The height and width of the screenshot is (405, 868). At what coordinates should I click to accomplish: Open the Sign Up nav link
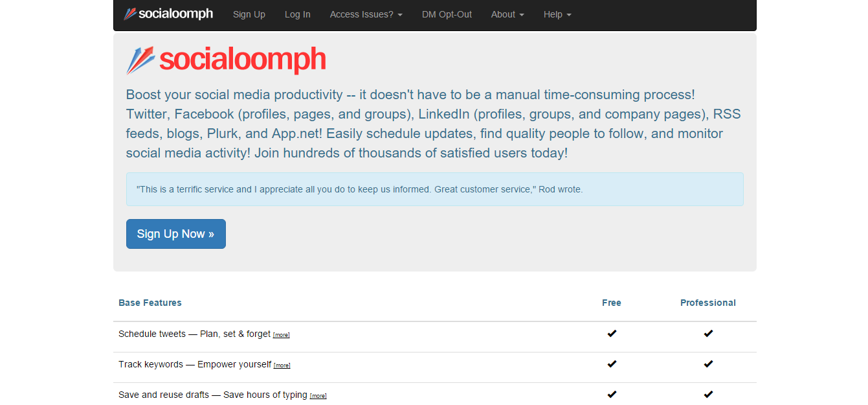click(x=249, y=14)
